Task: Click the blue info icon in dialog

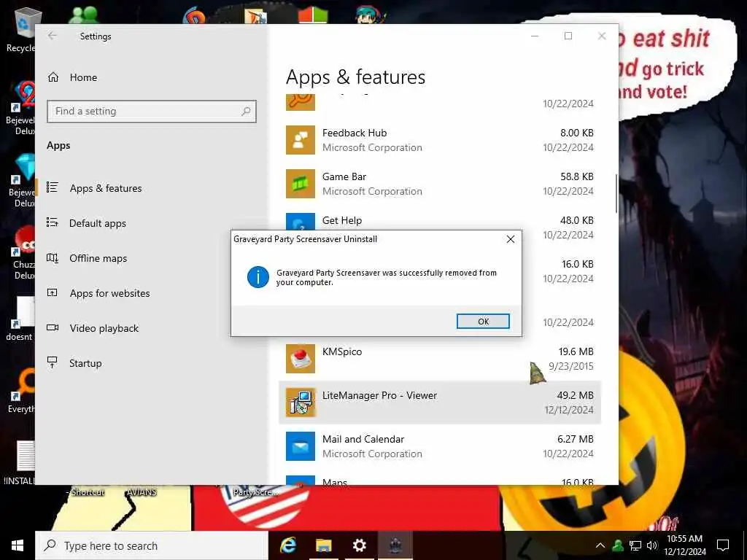Action: [258, 277]
